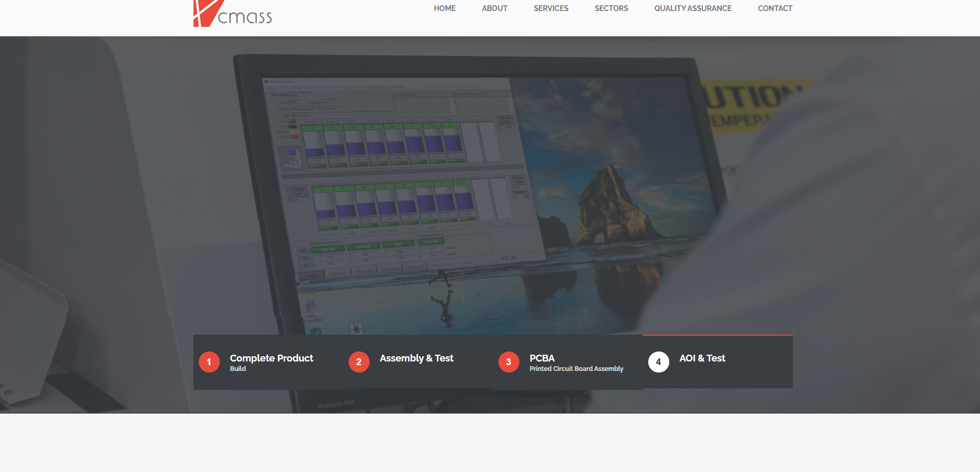This screenshot has width=980, height=472.
Task: Select the white number 4 circle
Action: [659, 362]
